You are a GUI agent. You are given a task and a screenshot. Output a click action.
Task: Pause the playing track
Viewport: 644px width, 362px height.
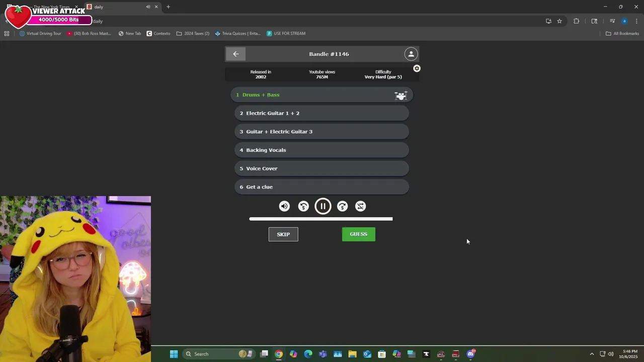click(323, 206)
